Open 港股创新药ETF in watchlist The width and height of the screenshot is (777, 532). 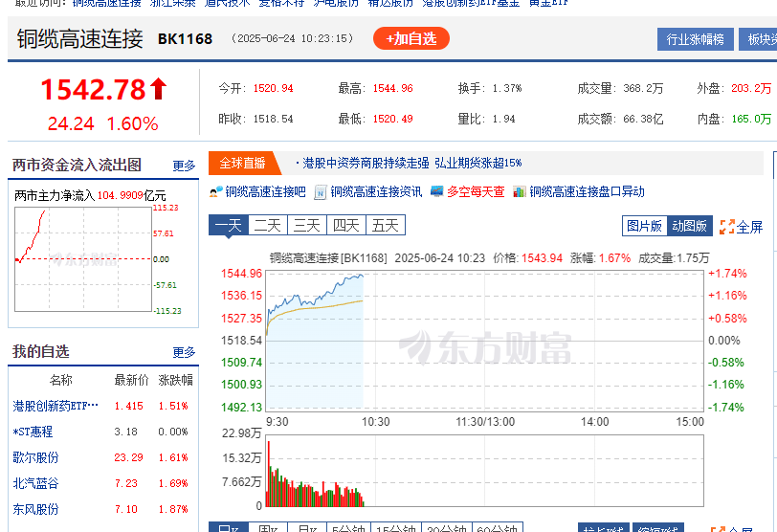[55, 407]
